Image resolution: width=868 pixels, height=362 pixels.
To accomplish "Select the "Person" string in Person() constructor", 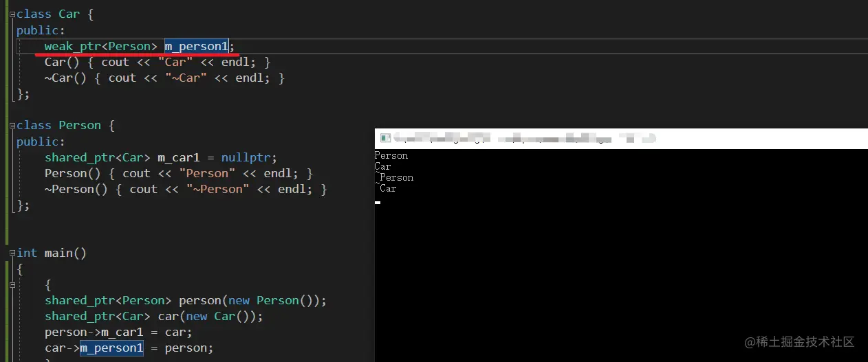I will 207,173.
